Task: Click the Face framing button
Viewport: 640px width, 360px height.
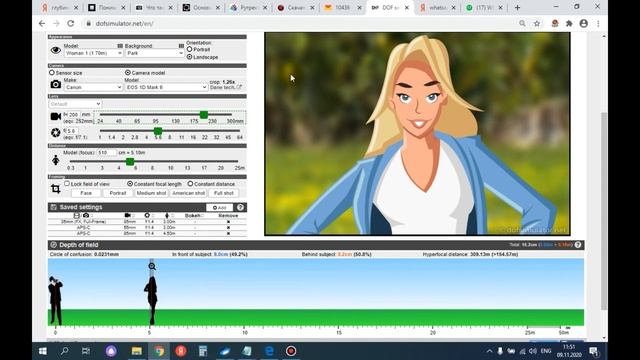Action: point(86,193)
